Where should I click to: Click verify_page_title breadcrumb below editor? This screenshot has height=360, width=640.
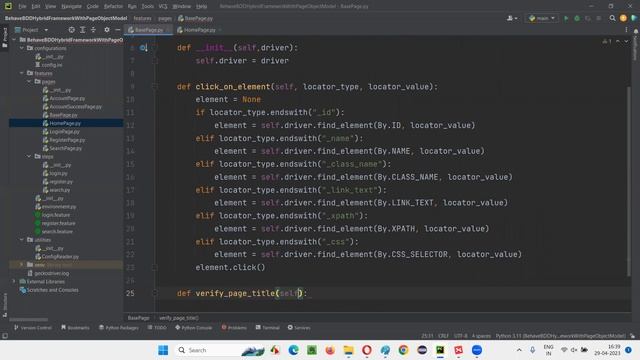179,318
